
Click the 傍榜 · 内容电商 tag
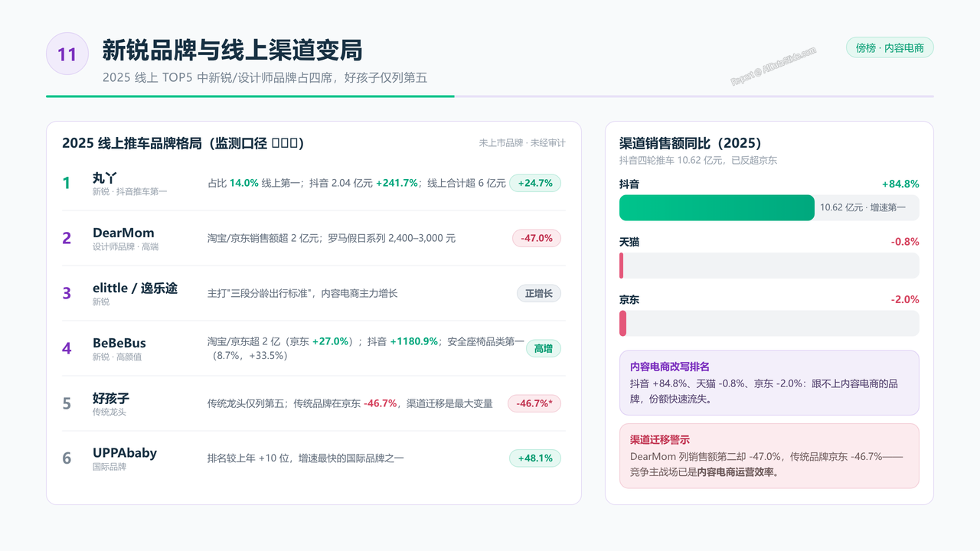pos(890,47)
